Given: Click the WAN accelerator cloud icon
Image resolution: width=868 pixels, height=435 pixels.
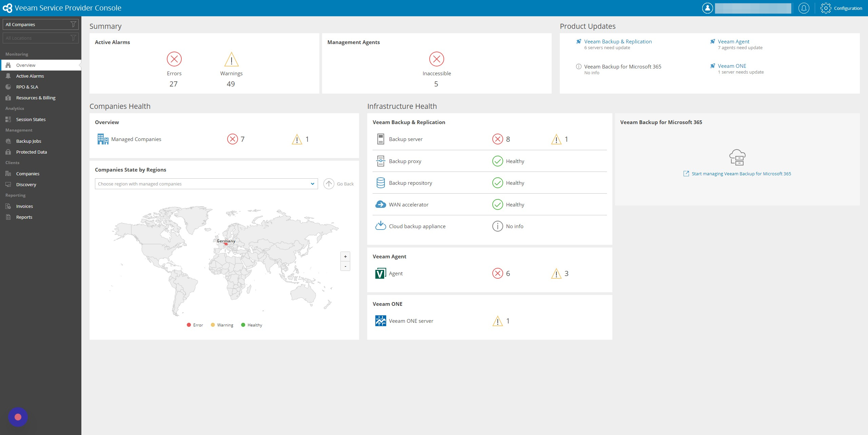Looking at the screenshot, I should [x=380, y=204].
